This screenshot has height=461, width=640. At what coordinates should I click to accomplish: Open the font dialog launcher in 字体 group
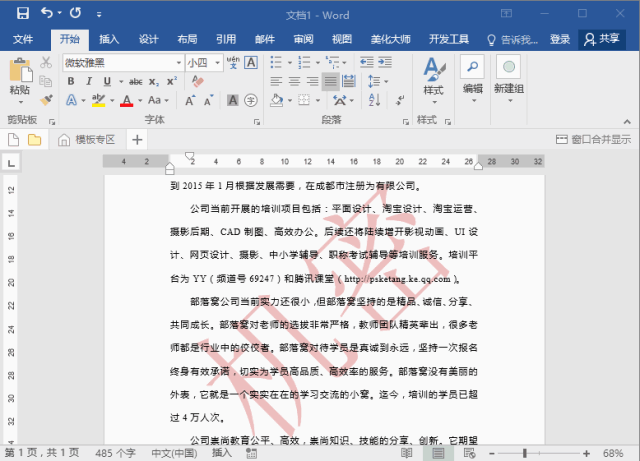[257, 122]
